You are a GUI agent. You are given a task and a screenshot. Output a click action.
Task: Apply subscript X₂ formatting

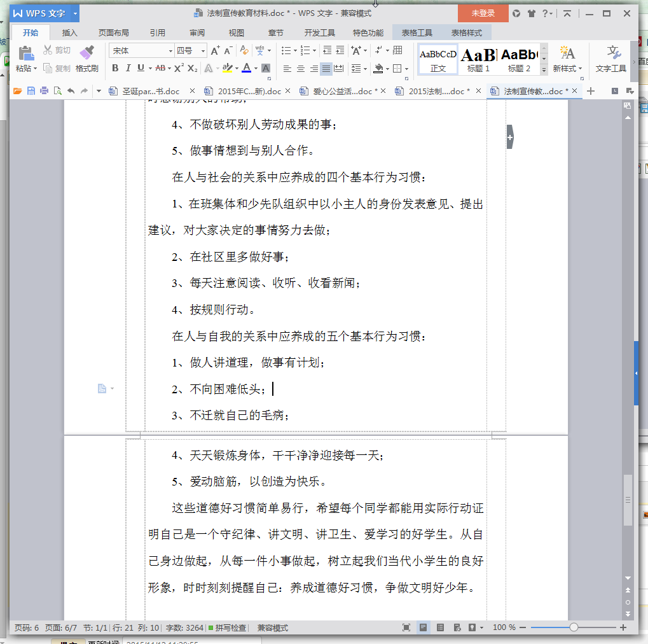[192, 68]
